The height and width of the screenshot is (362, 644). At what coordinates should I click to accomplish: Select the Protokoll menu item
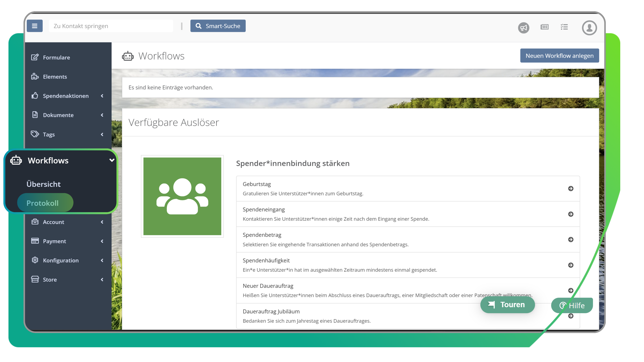pyautogui.click(x=43, y=203)
